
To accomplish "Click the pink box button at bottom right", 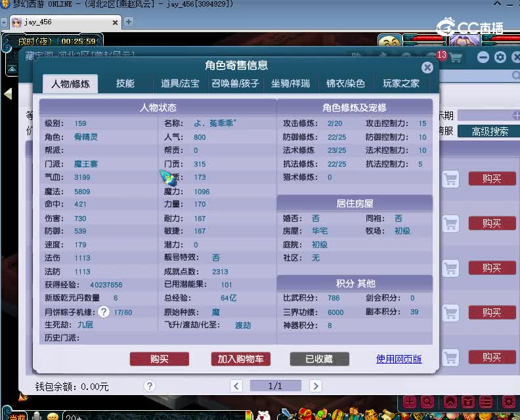I will click(468, 402).
